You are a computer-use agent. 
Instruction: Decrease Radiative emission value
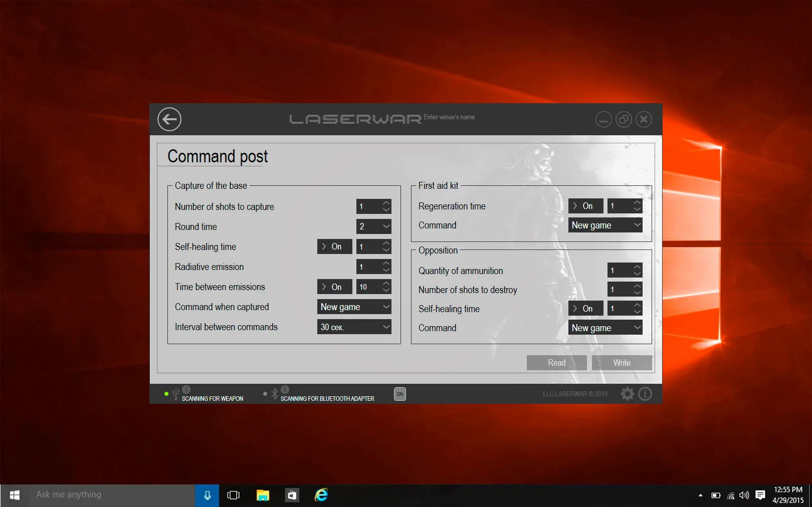tap(386, 270)
